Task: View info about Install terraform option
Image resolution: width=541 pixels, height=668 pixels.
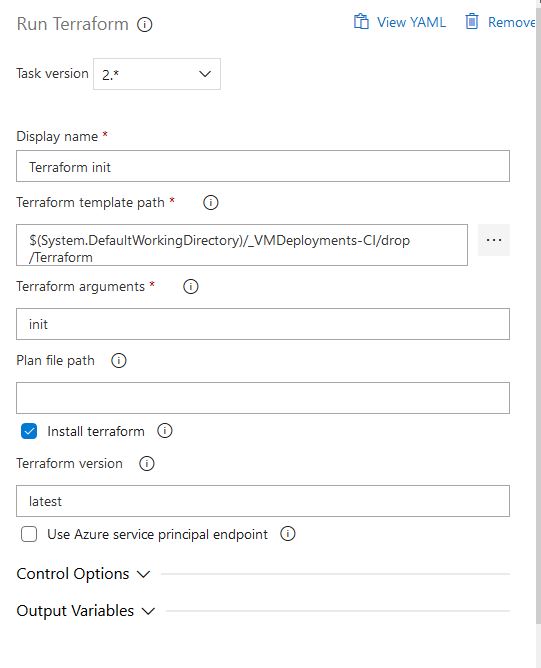Action: 164,431
